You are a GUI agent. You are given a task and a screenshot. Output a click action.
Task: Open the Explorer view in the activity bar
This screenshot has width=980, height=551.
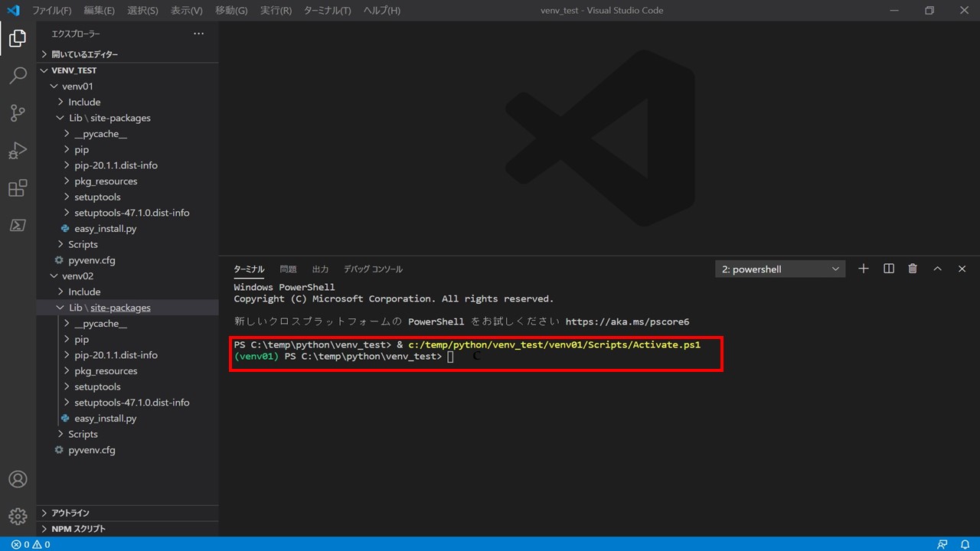point(17,37)
